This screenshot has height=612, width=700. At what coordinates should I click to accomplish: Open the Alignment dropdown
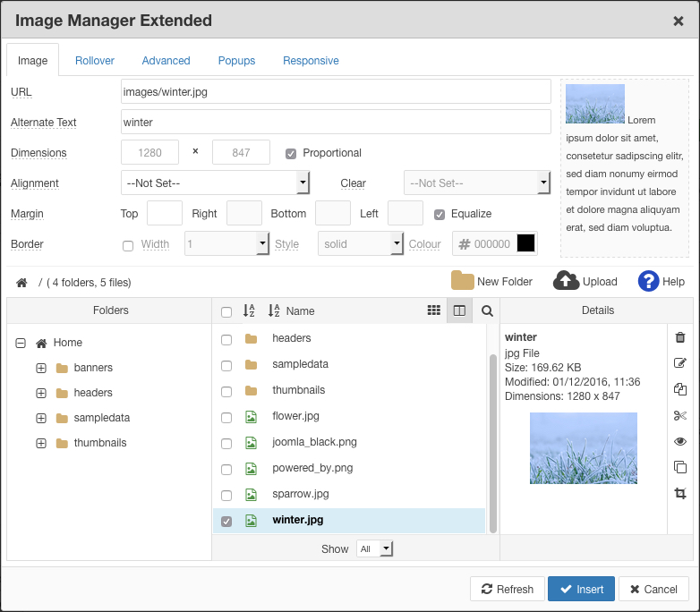coord(215,183)
